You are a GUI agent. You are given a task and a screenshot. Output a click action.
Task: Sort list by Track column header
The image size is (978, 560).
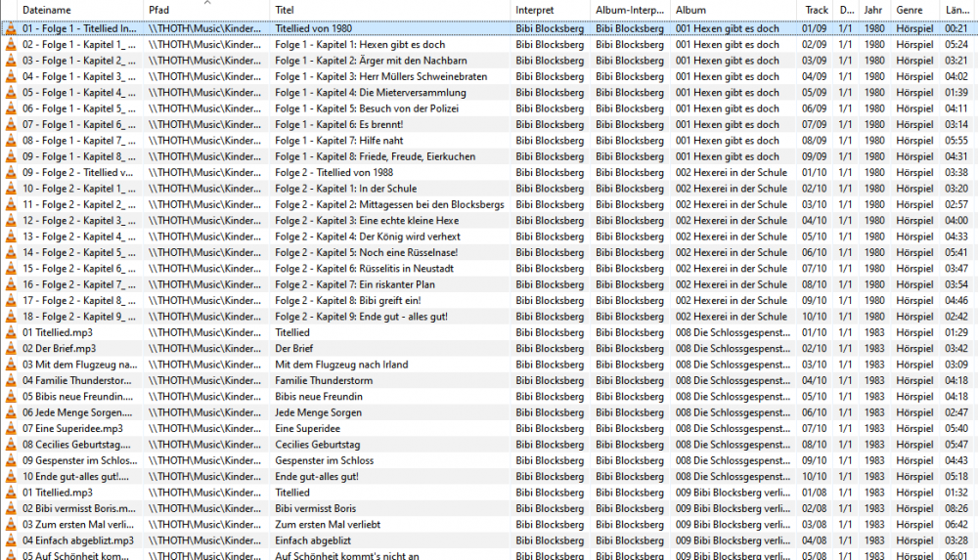coord(816,10)
